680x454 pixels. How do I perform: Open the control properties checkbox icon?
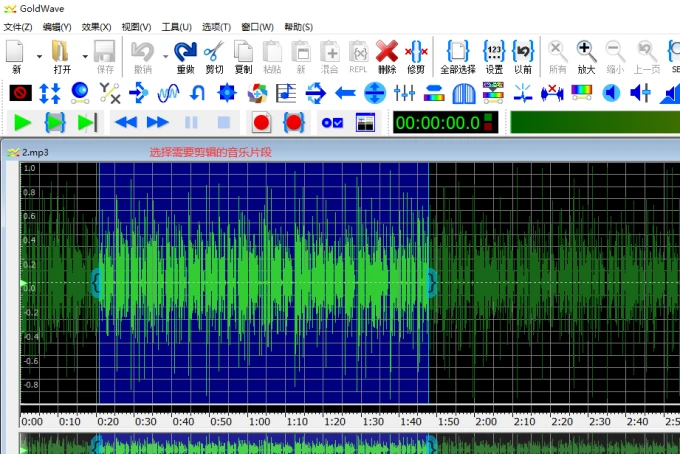332,123
